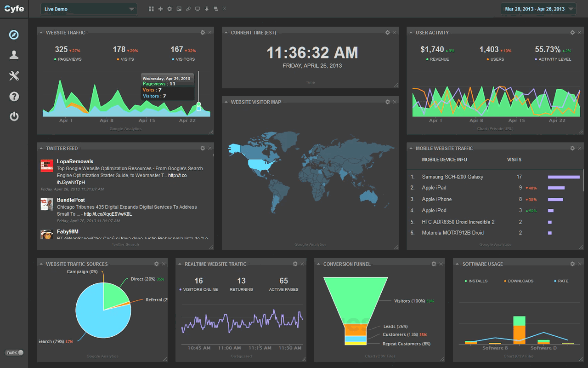The width and height of the screenshot is (588, 368).
Task: Click the question mark help icon
Action: click(14, 96)
